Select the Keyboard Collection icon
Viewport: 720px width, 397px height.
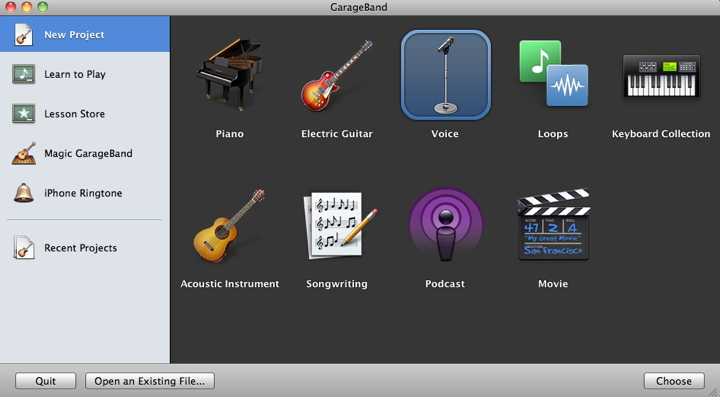point(661,76)
